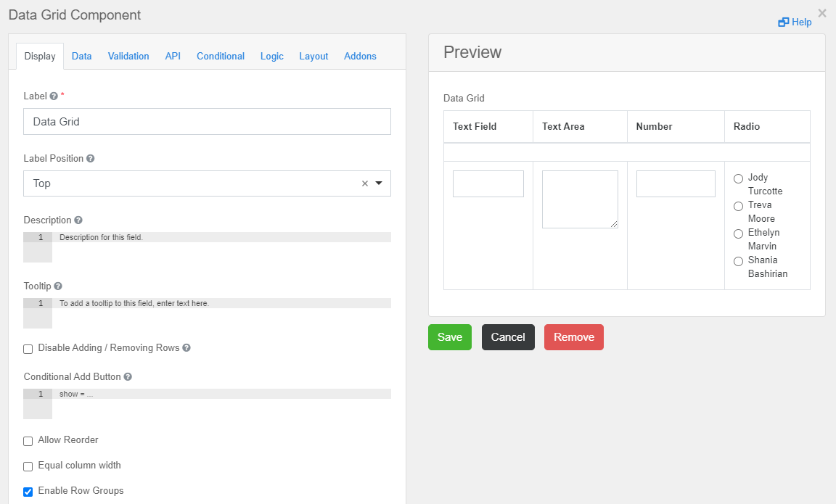The image size is (836, 504).
Task: Click the Description help icon
Action: click(x=78, y=220)
